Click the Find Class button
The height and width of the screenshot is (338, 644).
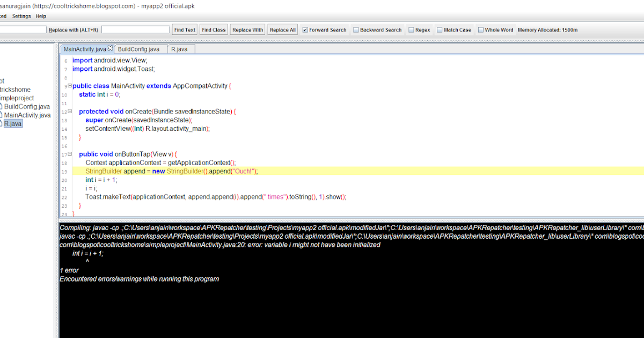213,29
